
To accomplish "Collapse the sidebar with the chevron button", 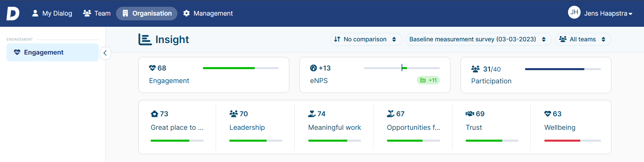I will [105, 53].
